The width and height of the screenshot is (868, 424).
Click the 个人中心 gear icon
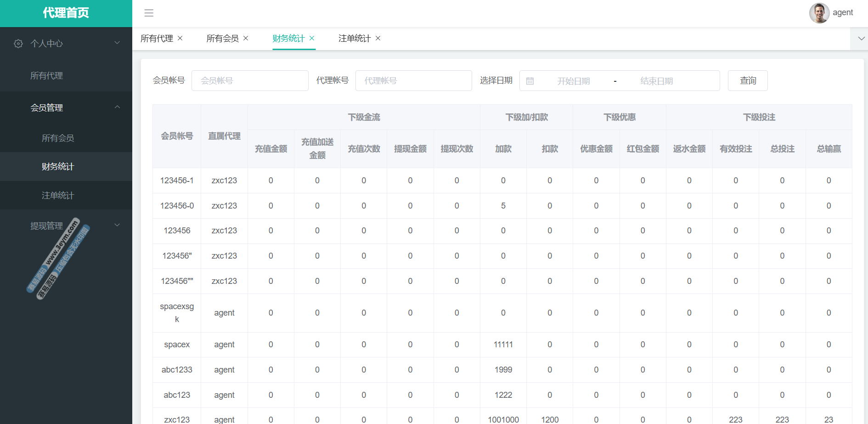[x=18, y=43]
